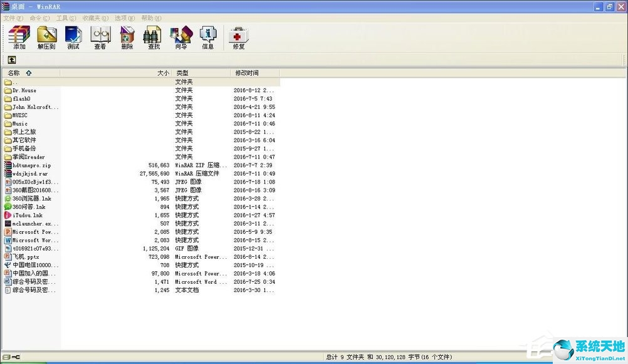Viewport: 628px width, 364px height.
Task: Click the 删除 (Delete) toolbar icon
Action: (x=127, y=37)
